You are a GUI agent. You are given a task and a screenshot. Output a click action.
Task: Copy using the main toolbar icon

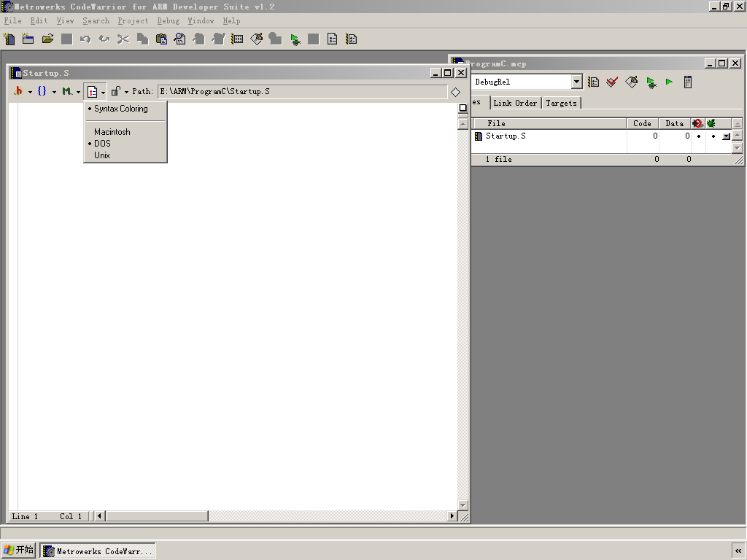click(142, 39)
